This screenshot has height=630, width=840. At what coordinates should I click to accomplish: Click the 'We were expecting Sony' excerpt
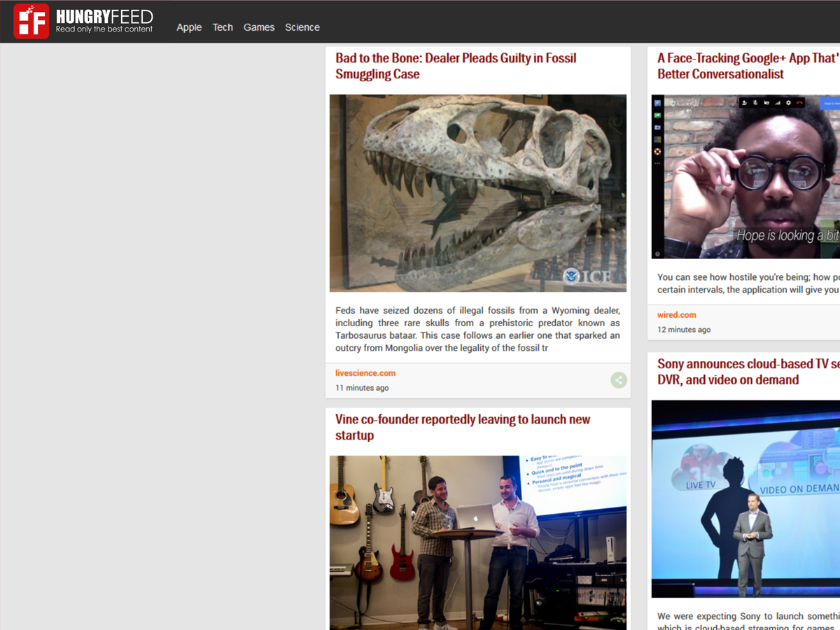coord(748,622)
